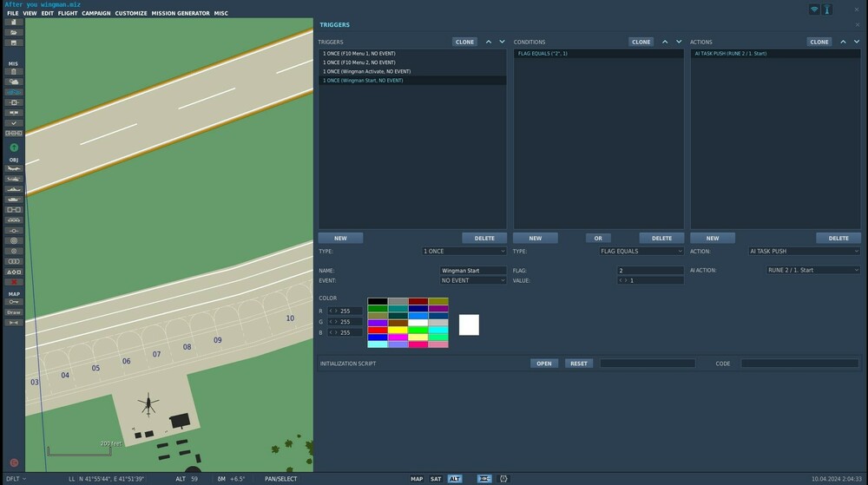Image resolution: width=868 pixels, height=485 pixels.
Task: Click the green Fly Mission arrow icon
Action: 14,147
